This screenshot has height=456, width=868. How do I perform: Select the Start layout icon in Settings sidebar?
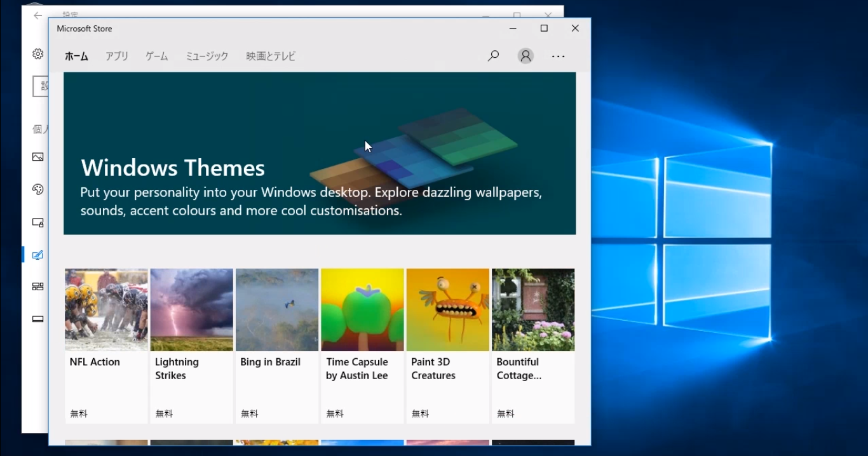coord(38,286)
